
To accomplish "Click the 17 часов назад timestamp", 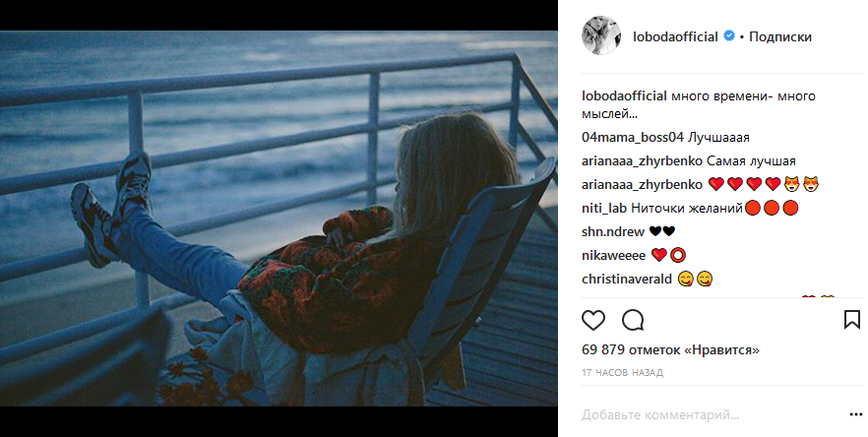I will [x=622, y=373].
